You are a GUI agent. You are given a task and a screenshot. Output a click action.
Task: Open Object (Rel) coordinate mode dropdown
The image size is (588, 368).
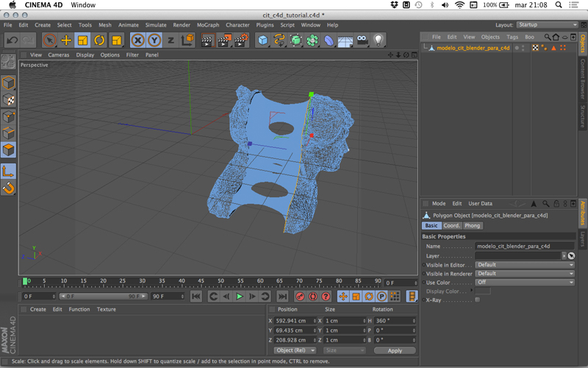[x=295, y=350]
